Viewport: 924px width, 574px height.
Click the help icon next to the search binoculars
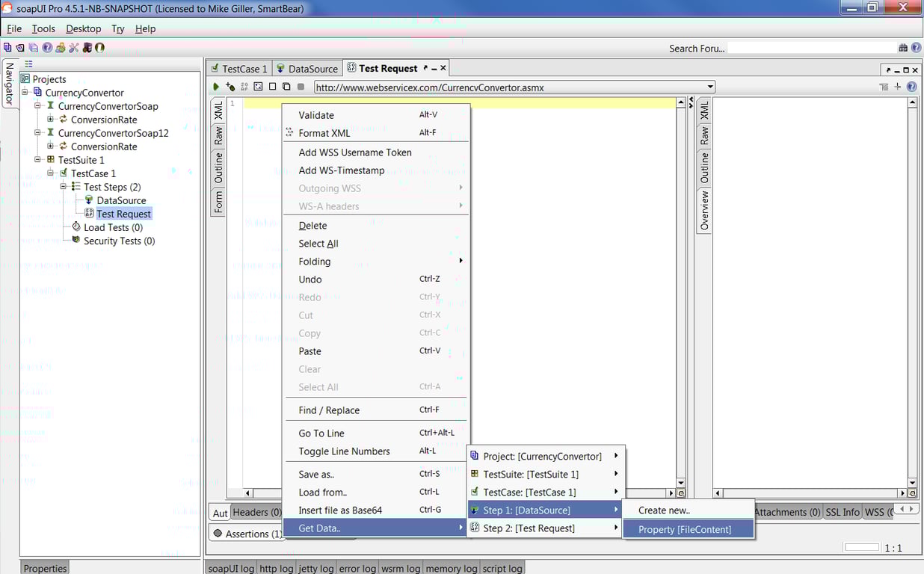[x=916, y=48]
